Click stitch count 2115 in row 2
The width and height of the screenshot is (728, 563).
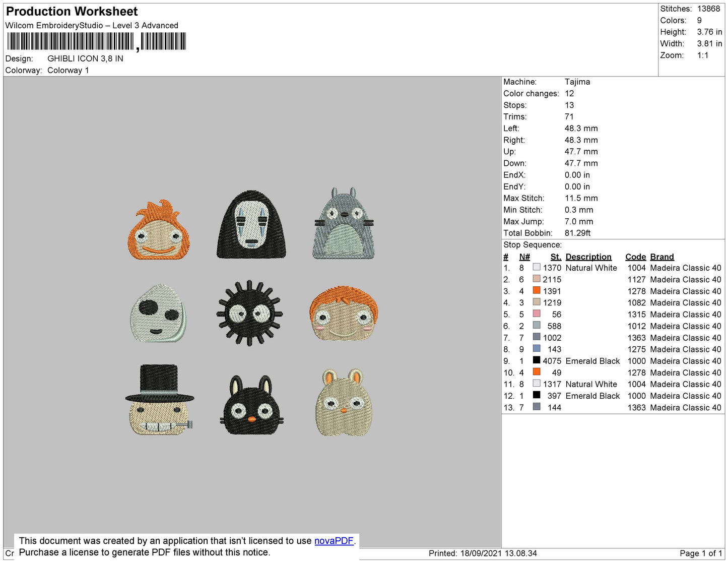[x=552, y=279]
